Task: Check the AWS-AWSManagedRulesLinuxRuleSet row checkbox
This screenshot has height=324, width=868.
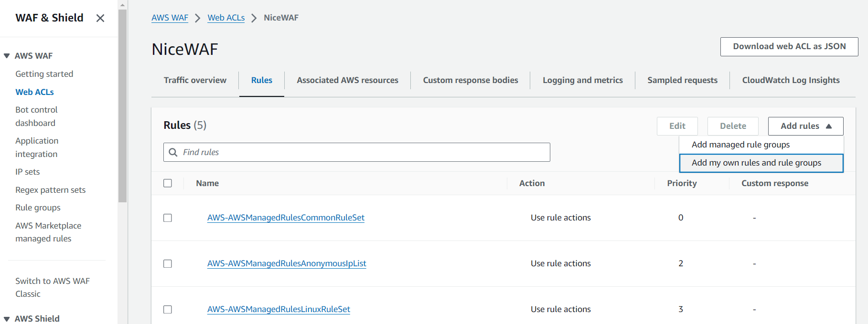Action: [x=168, y=310]
